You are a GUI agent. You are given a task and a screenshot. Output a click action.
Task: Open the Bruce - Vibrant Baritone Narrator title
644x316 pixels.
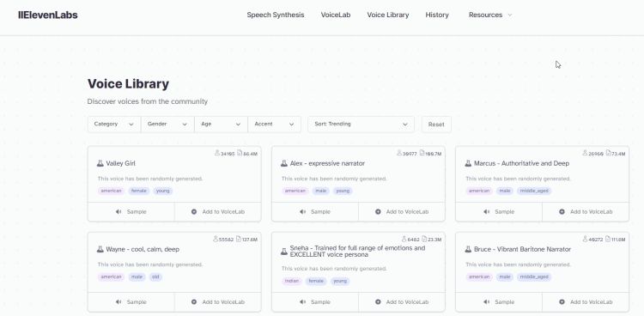point(522,249)
